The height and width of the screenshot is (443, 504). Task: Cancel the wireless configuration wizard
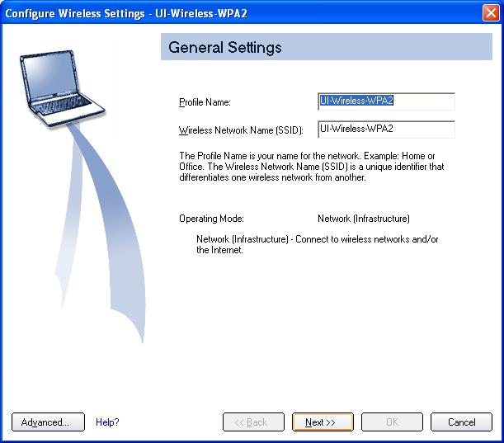click(461, 422)
